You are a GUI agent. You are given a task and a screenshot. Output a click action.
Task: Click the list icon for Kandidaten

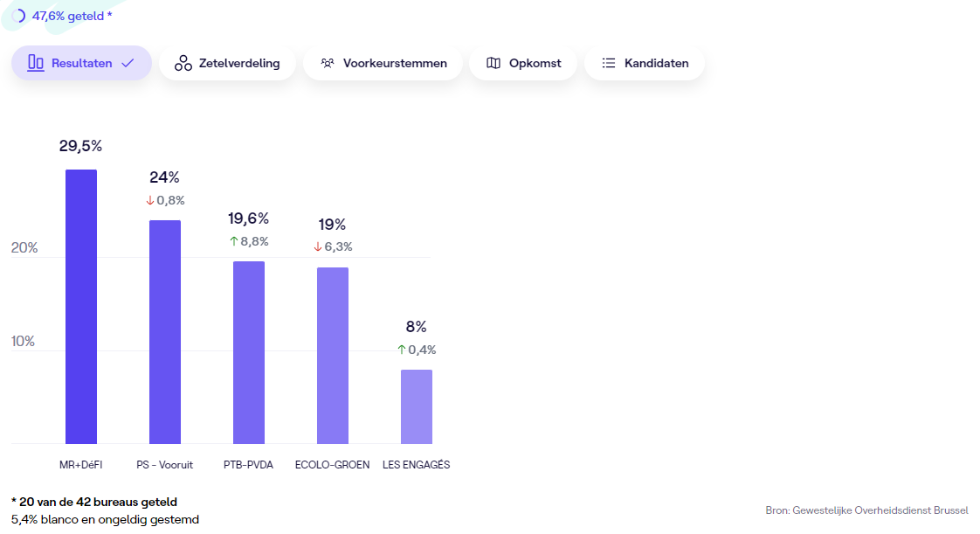609,63
